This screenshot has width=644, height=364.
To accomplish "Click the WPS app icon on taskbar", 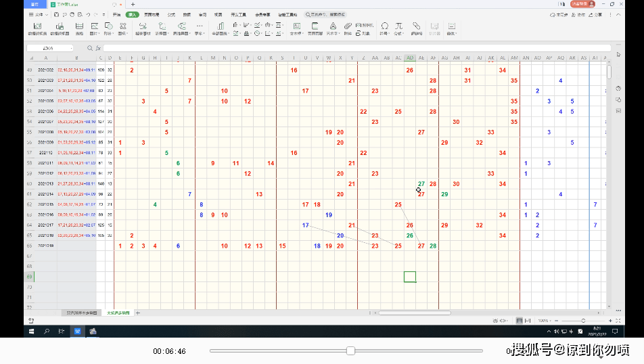I will [x=77, y=331].
